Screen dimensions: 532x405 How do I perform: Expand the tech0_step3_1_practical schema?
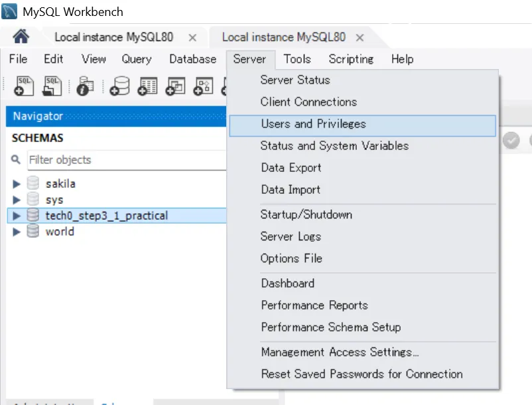tap(16, 216)
